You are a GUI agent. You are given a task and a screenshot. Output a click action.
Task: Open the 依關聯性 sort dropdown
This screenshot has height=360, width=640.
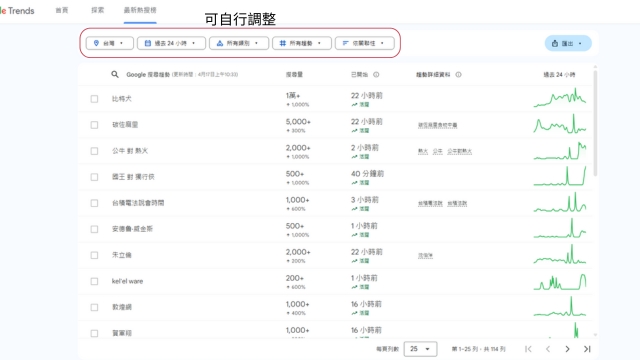coord(364,43)
